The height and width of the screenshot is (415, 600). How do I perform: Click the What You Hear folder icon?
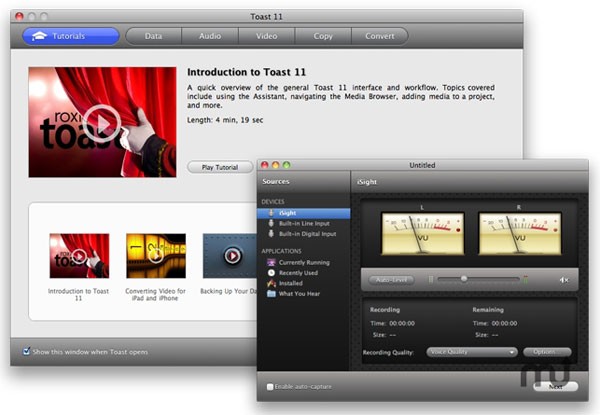271,294
